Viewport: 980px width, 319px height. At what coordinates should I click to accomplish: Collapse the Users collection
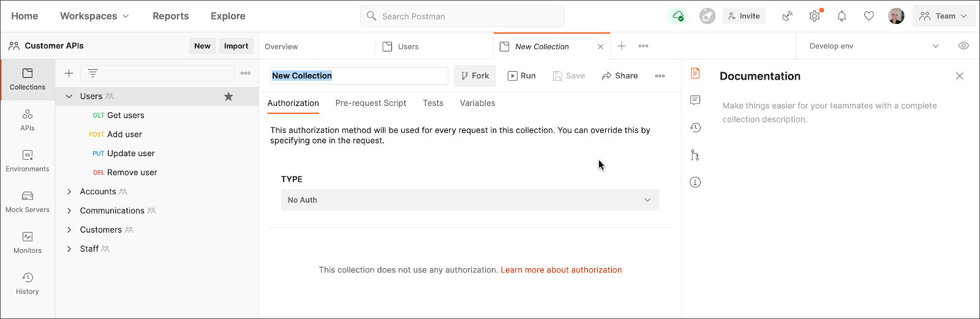69,96
